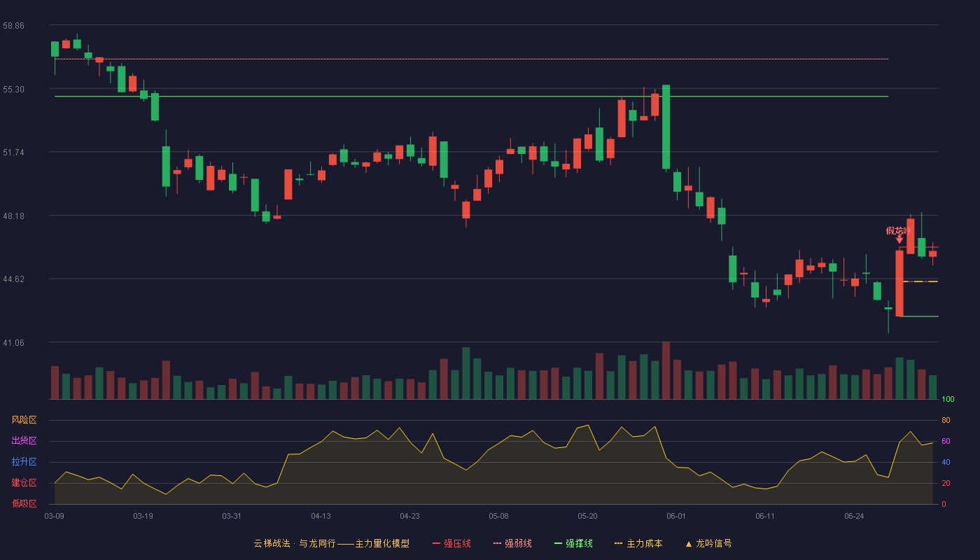Screen dimensions: 980x560
Task: Toggle the 龙吟信号 legend entry
Action: pyautogui.click(x=708, y=543)
